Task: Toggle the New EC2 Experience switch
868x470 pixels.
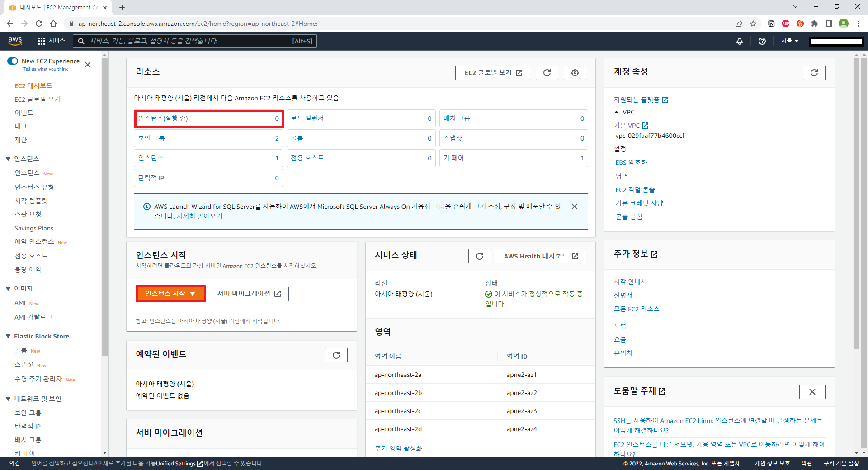Action: click(x=13, y=61)
